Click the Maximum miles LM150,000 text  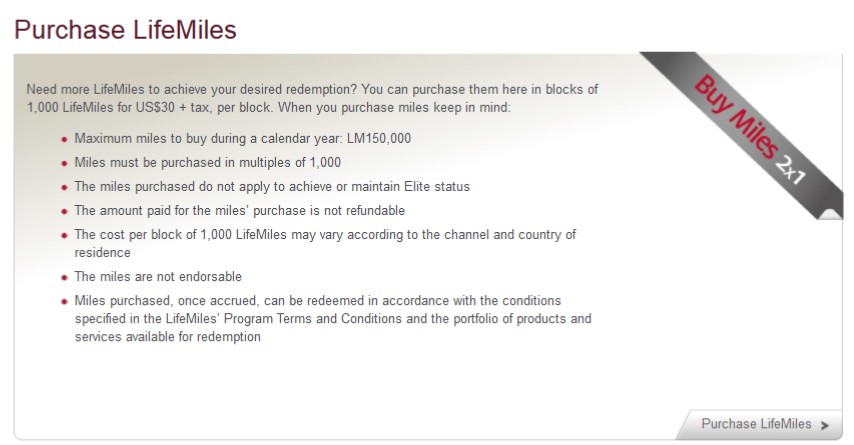pyautogui.click(x=243, y=139)
